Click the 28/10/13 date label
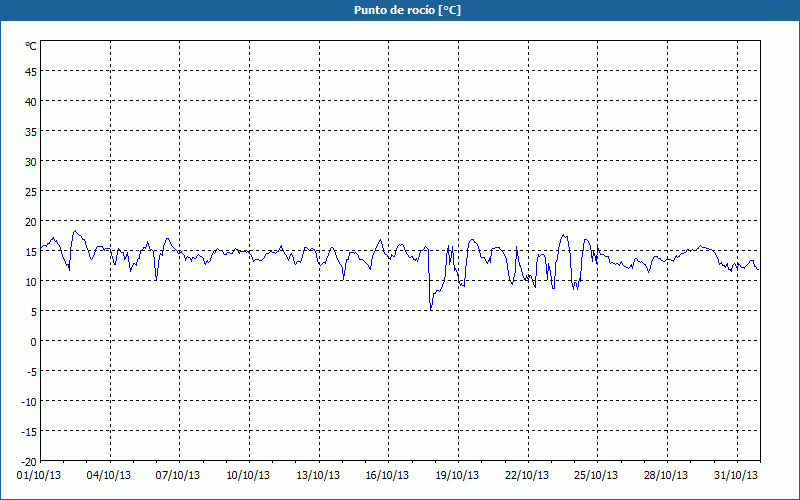The width and height of the screenshot is (800, 500). [x=666, y=476]
